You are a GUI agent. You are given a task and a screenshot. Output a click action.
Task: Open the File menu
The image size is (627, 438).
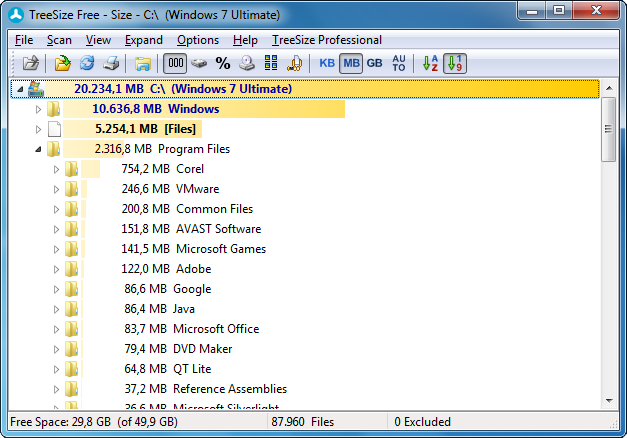click(24, 40)
